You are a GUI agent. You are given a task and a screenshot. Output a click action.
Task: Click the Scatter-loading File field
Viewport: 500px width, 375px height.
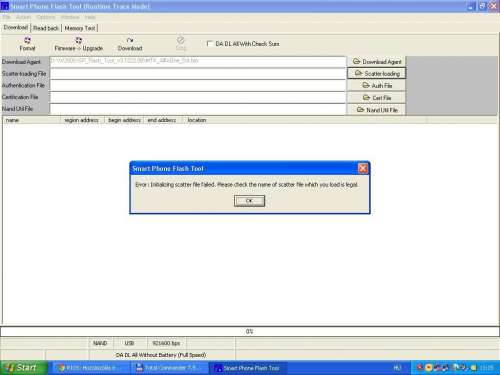click(198, 73)
